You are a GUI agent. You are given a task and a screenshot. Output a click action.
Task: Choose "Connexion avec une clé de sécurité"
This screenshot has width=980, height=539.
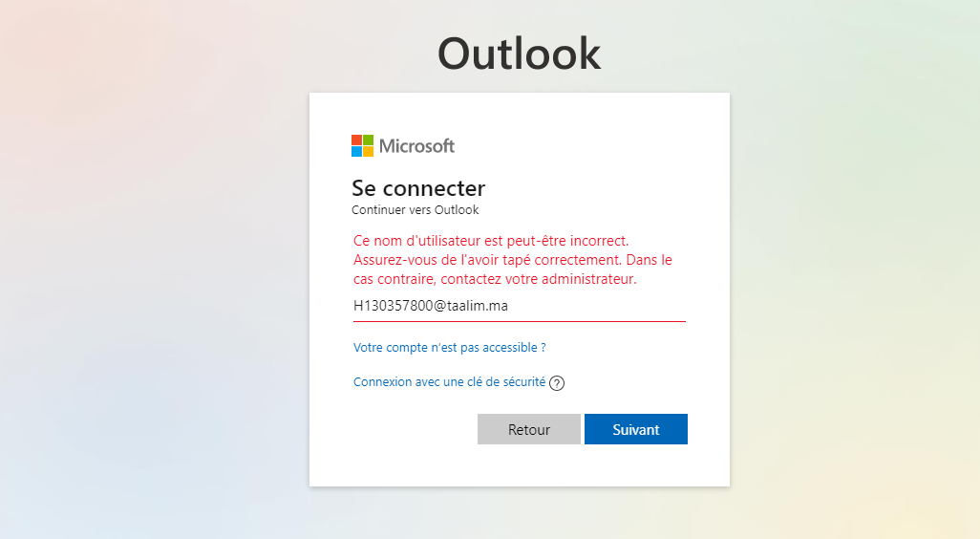point(449,382)
